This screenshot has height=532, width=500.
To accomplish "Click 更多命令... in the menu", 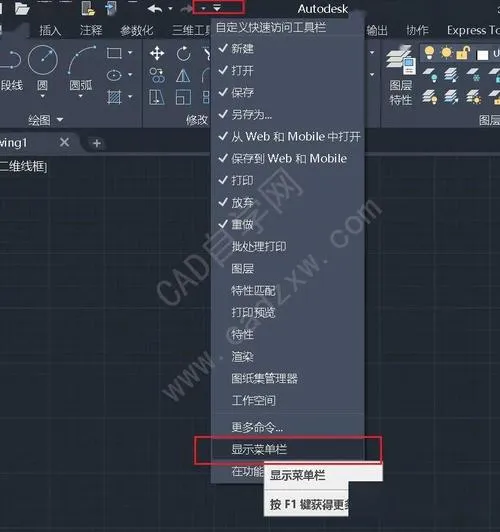I will 288,427.
